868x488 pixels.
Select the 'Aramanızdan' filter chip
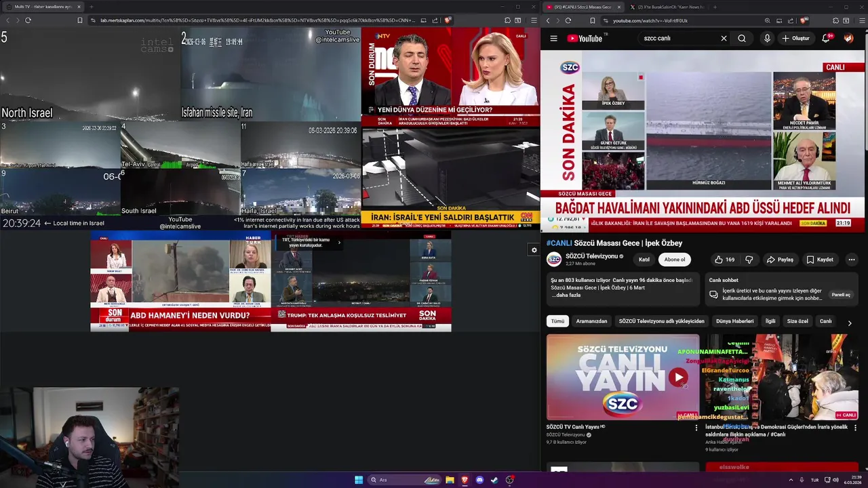(591, 321)
